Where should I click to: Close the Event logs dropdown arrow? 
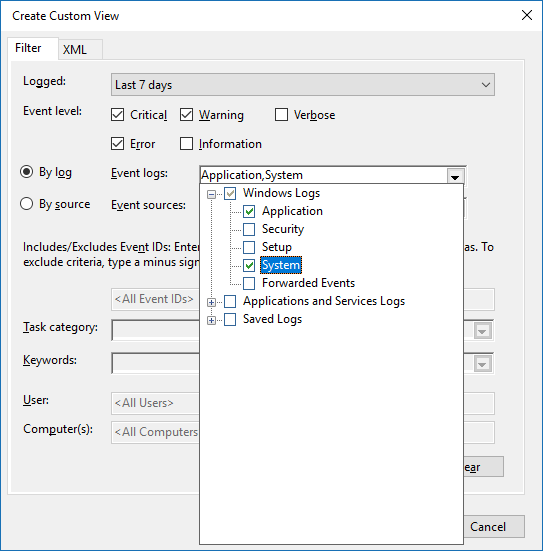point(455,176)
